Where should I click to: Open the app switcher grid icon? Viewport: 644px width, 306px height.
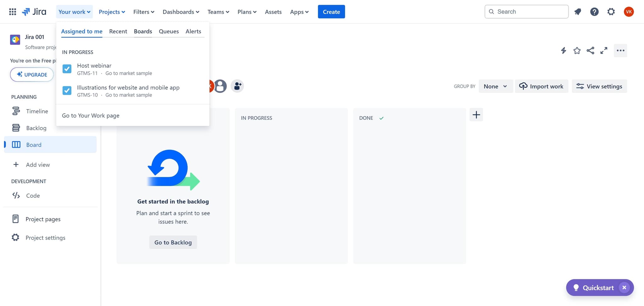pyautogui.click(x=13, y=12)
